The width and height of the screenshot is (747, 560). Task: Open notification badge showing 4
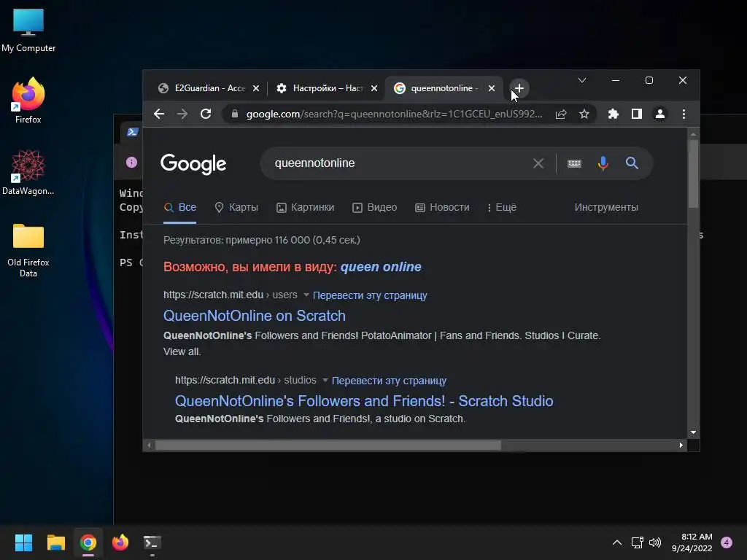coord(727,542)
